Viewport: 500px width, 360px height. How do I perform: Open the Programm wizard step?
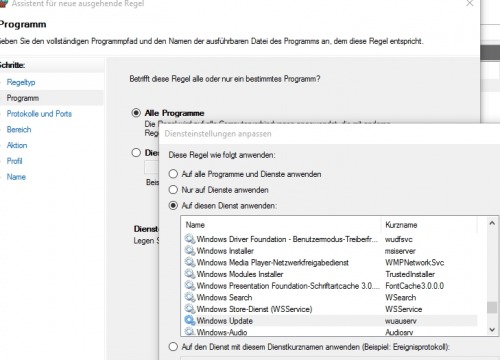point(23,98)
